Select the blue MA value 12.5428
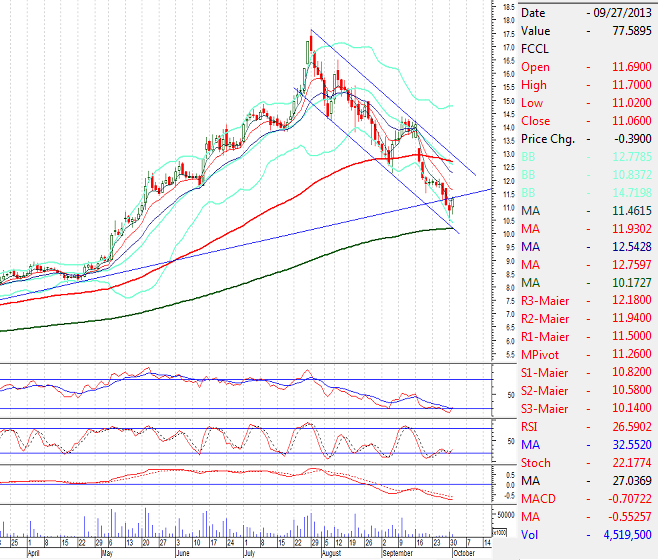 click(624, 246)
